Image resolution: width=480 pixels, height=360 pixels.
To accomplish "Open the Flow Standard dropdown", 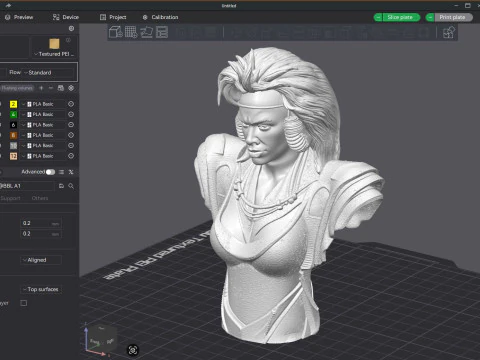I will [49, 72].
